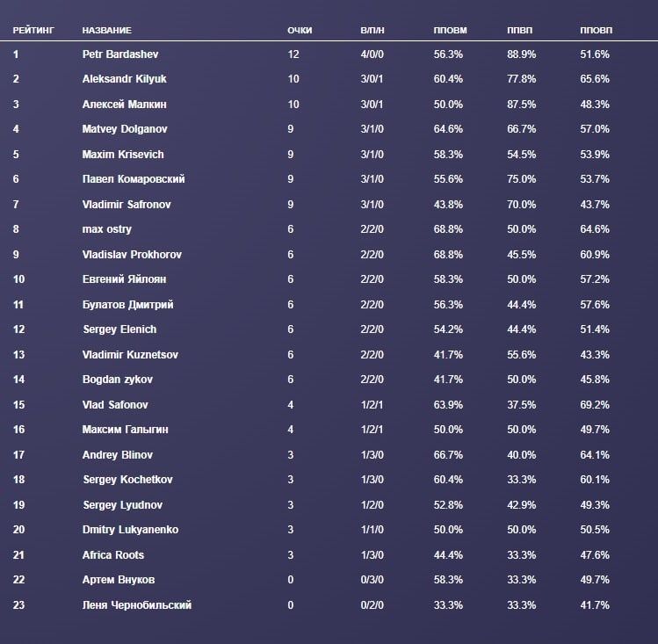
Task: Select Булатов Дмитрий in the list
Action: [x=127, y=305]
